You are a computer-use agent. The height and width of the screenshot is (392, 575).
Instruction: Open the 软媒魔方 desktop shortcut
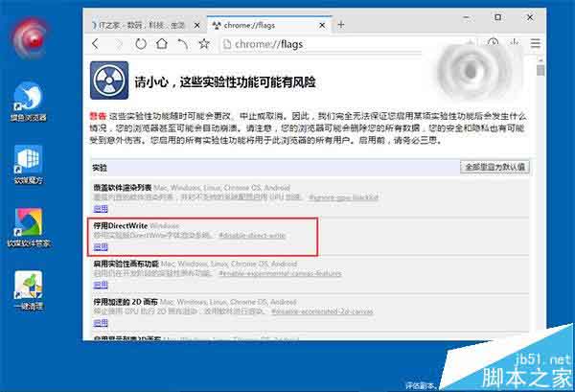click(28, 165)
